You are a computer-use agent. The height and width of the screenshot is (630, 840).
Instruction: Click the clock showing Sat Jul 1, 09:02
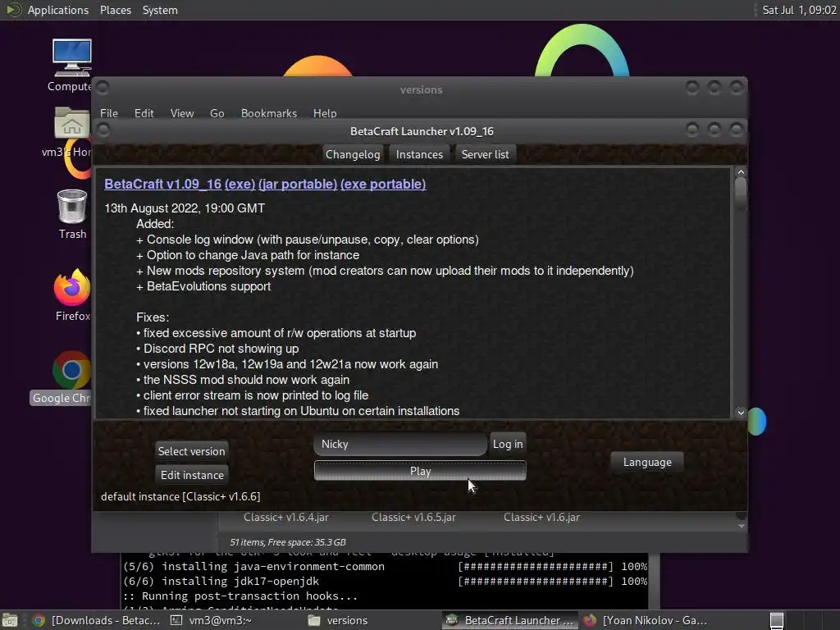tap(799, 10)
